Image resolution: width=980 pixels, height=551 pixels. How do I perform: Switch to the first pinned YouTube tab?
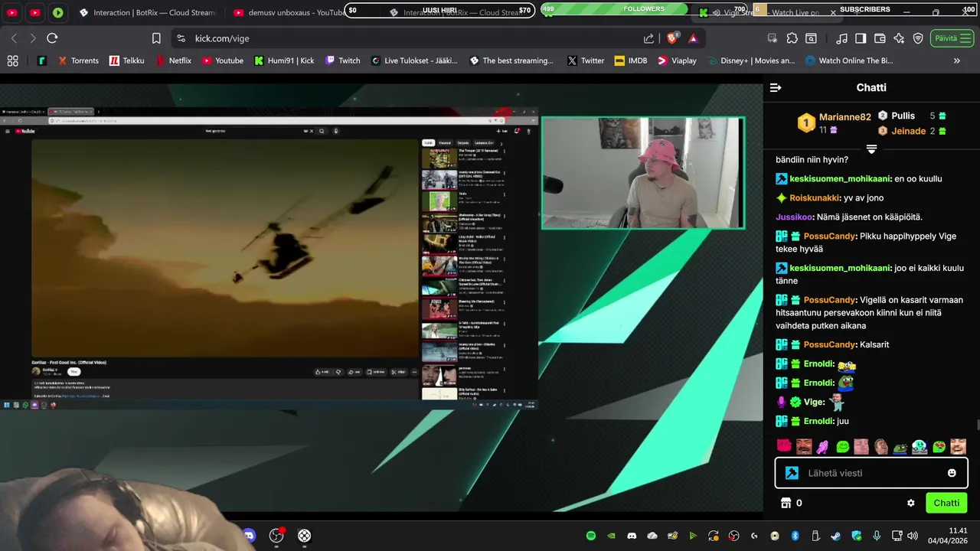(12, 12)
